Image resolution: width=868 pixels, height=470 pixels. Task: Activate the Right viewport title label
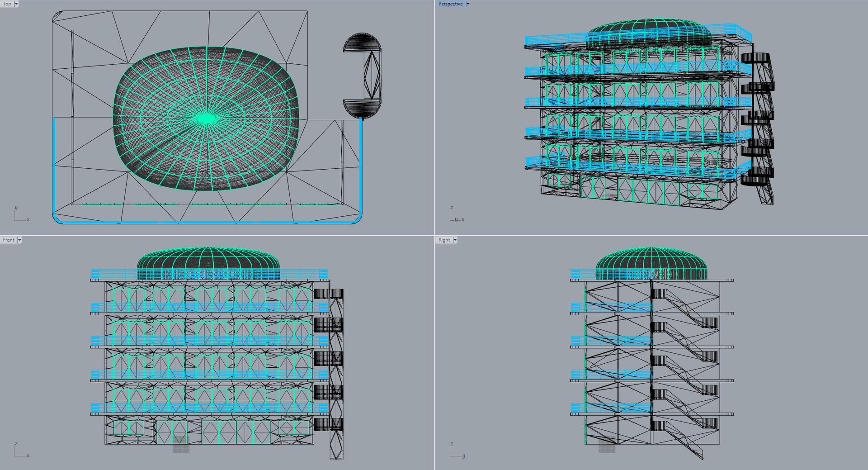(444, 240)
